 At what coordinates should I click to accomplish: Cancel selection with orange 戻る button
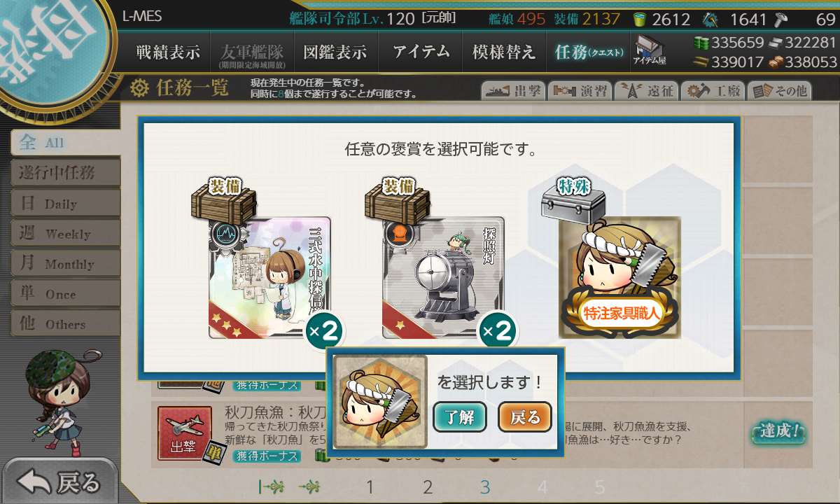[x=525, y=418]
